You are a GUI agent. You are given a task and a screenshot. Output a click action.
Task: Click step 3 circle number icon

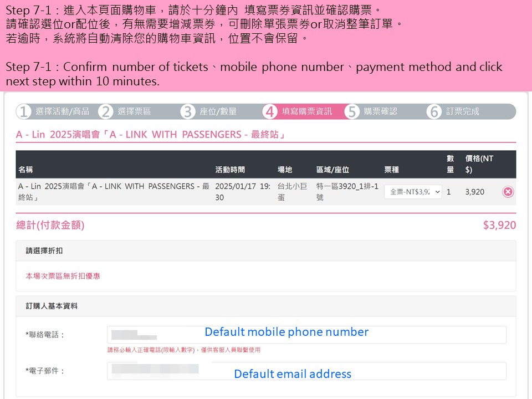click(188, 111)
